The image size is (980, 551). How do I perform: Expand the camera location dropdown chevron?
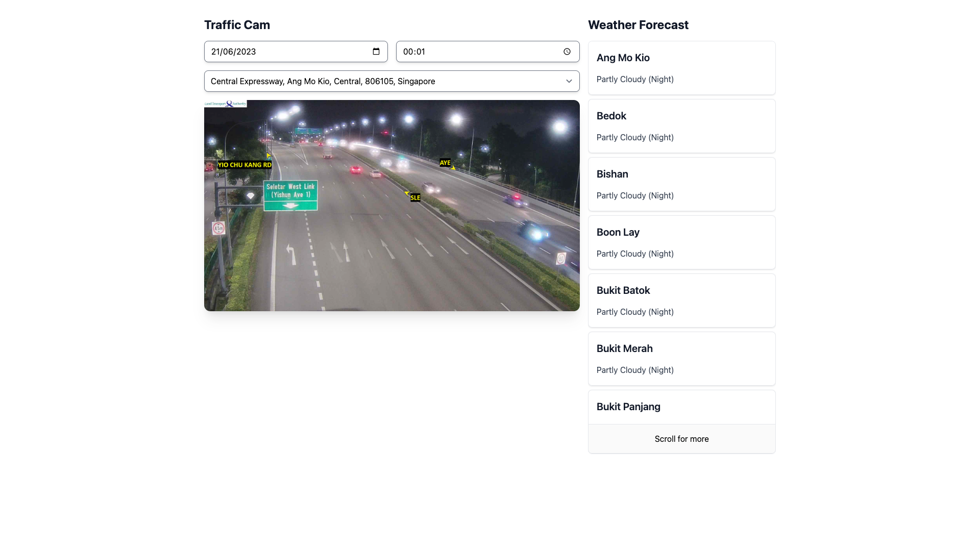pyautogui.click(x=569, y=81)
